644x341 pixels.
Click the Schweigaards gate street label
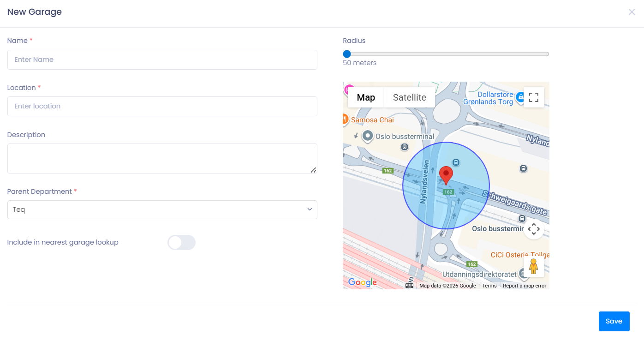(515, 203)
